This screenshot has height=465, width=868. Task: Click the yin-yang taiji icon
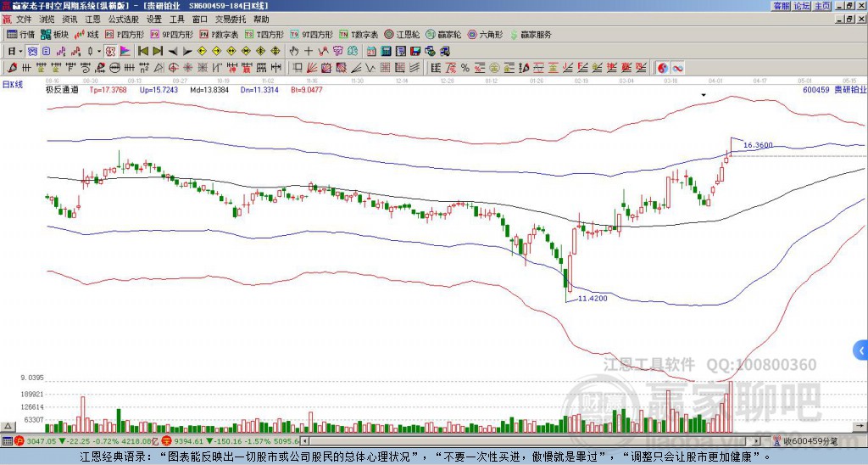pyautogui.click(x=662, y=68)
